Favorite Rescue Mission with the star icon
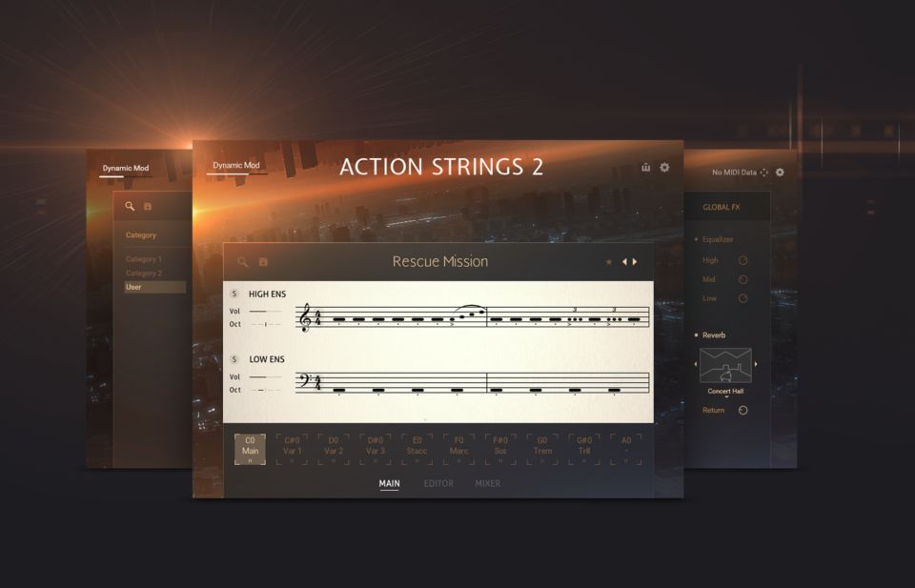This screenshot has height=588, width=915. 609,262
